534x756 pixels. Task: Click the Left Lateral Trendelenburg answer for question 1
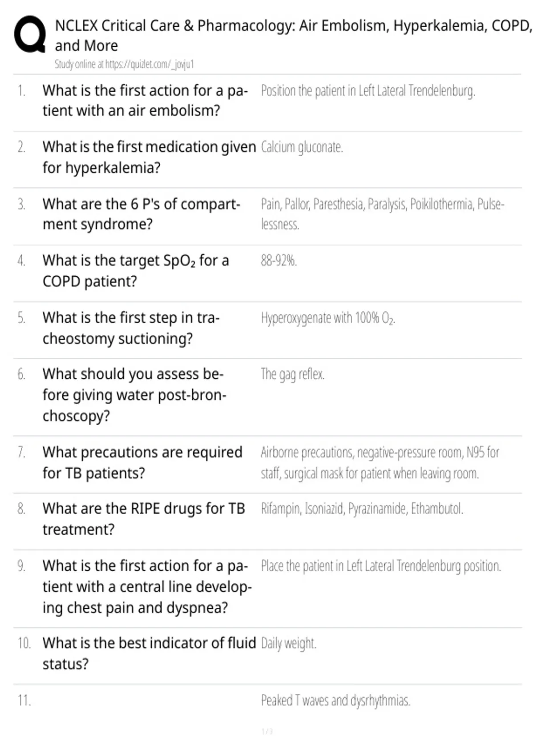tap(368, 91)
